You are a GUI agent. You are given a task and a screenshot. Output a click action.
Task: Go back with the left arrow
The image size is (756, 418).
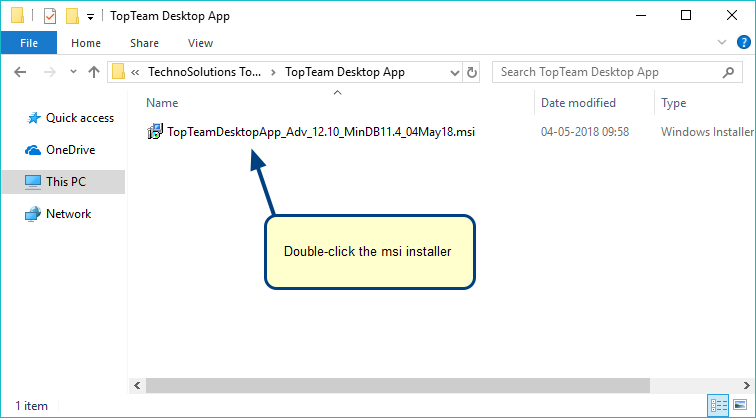(20, 72)
